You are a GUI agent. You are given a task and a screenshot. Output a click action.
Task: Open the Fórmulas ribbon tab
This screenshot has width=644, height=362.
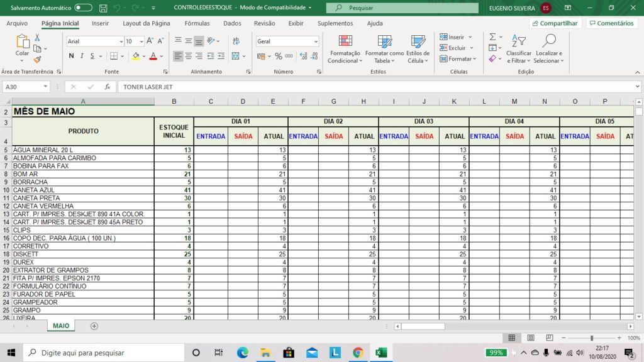pyautogui.click(x=197, y=23)
